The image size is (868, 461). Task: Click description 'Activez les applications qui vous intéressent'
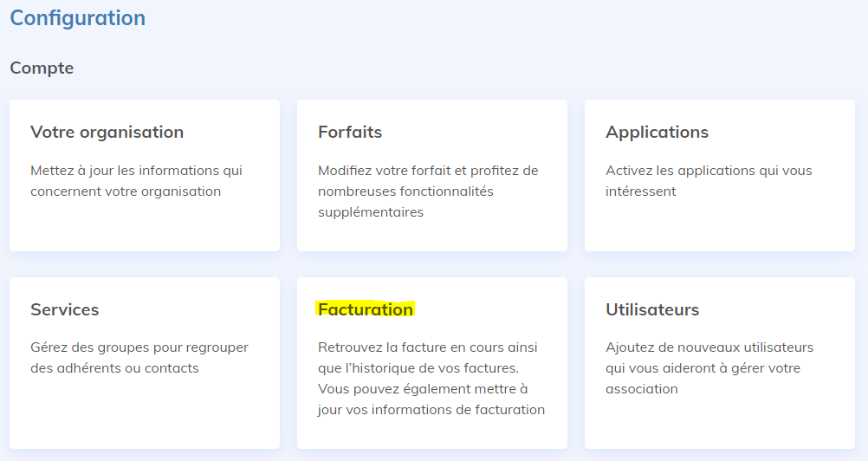709,180
